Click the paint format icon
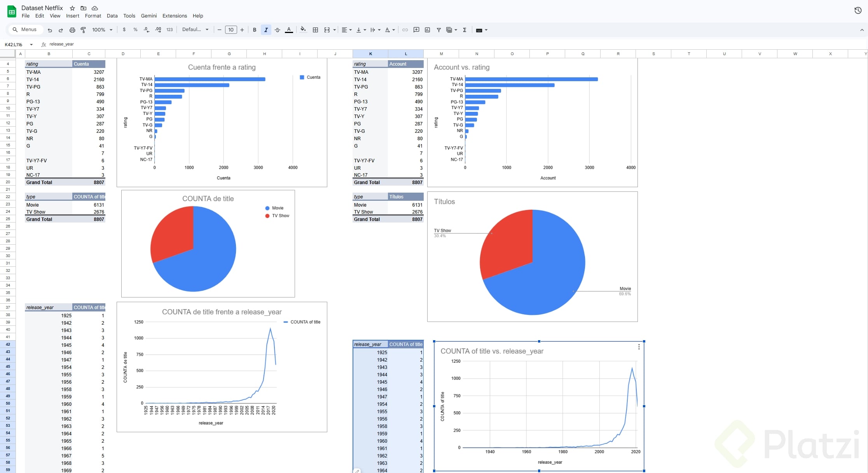Screen dimensions: 868x473 click(83, 30)
